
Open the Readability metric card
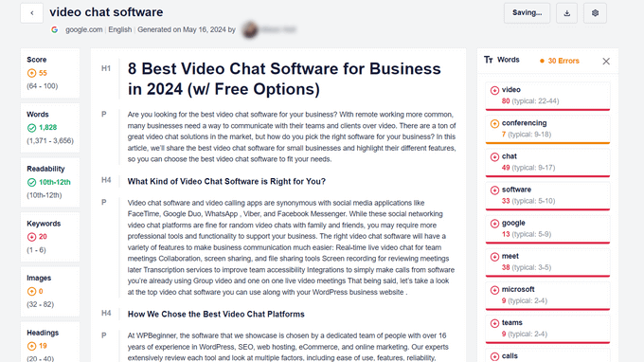coord(50,183)
